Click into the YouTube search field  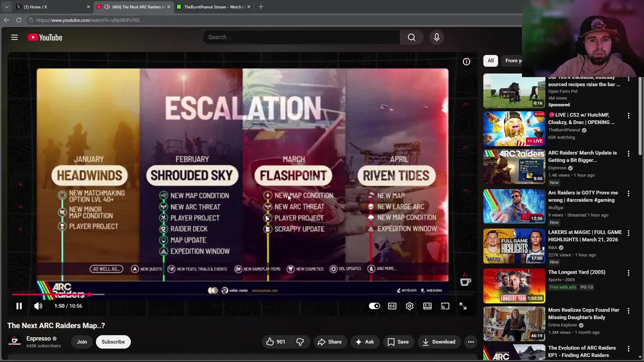(302, 37)
